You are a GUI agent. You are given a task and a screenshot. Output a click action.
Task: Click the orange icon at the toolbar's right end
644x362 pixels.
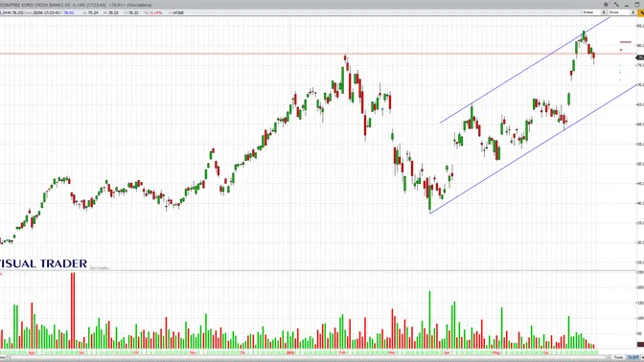(x=641, y=12)
